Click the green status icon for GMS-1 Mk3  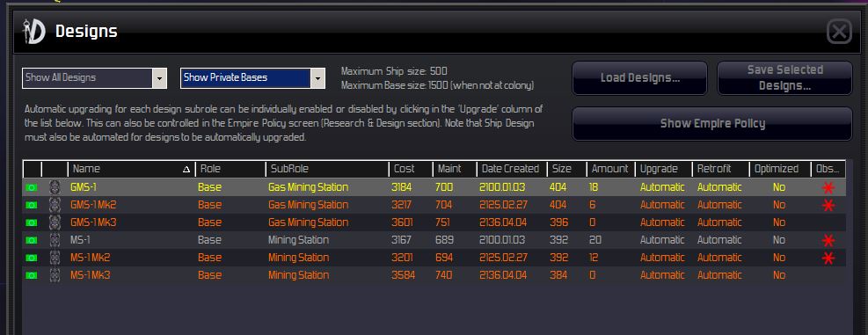(x=32, y=222)
